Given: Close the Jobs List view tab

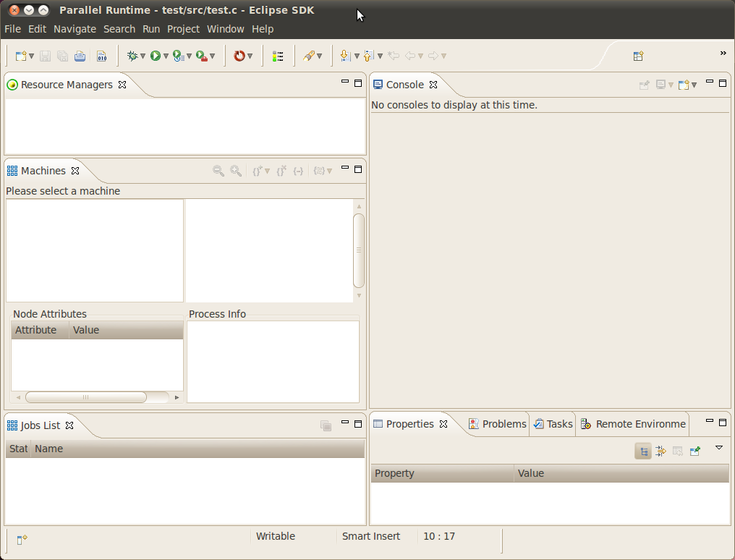Looking at the screenshot, I should click(x=69, y=425).
